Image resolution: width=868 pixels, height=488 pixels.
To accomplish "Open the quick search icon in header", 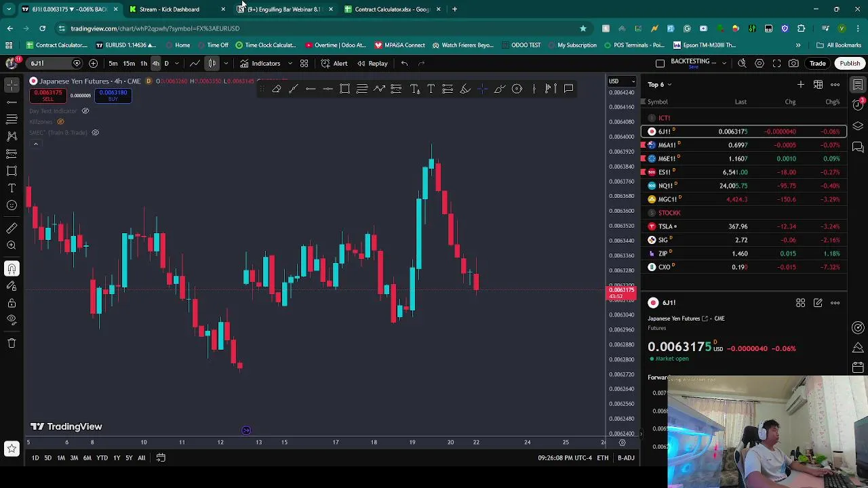I will (742, 63).
